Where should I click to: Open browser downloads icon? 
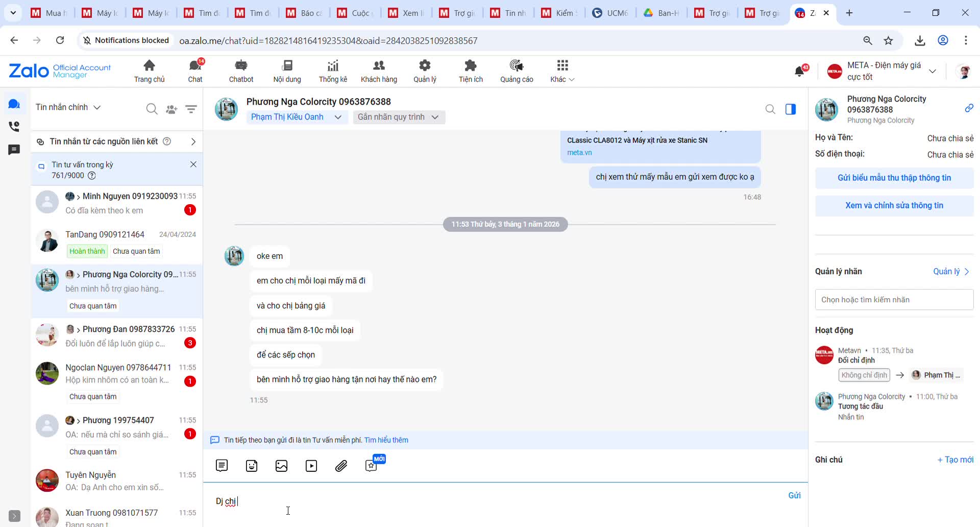[x=920, y=40]
